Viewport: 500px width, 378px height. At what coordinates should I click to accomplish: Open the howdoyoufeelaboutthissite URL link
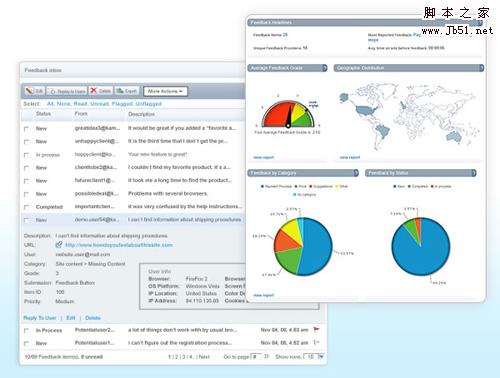coord(119,245)
